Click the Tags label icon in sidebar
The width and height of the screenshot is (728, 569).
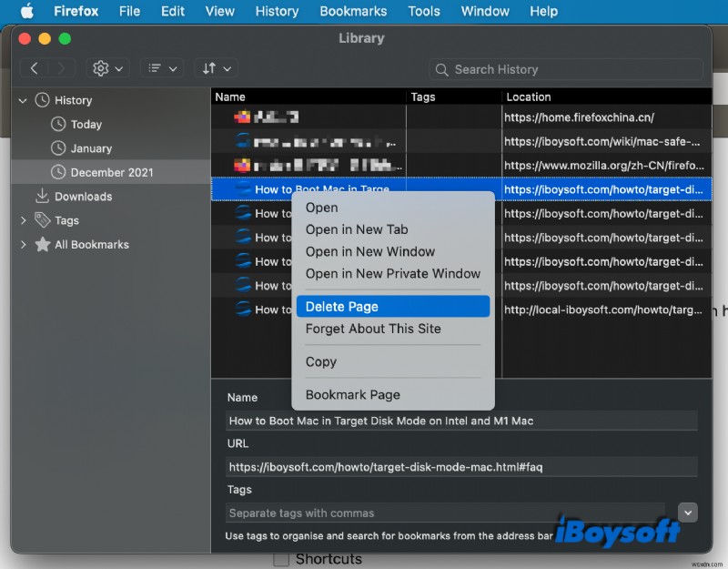pyautogui.click(x=42, y=219)
